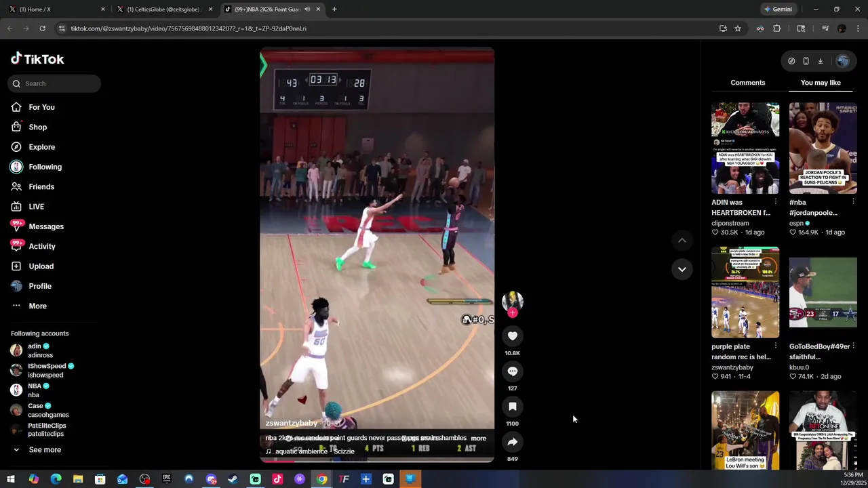Open the TikTok profile avatar menu at top right
Screen dimensions: 868x488
point(842,61)
